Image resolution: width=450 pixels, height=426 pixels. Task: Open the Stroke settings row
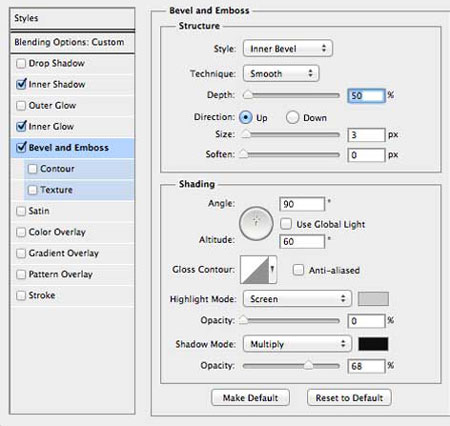(72, 296)
